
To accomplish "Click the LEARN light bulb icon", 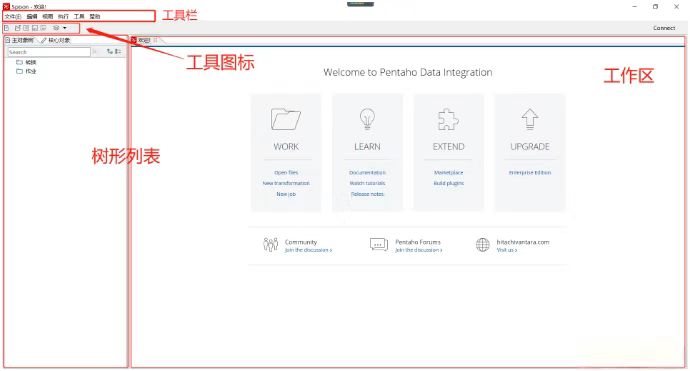I will 367,119.
